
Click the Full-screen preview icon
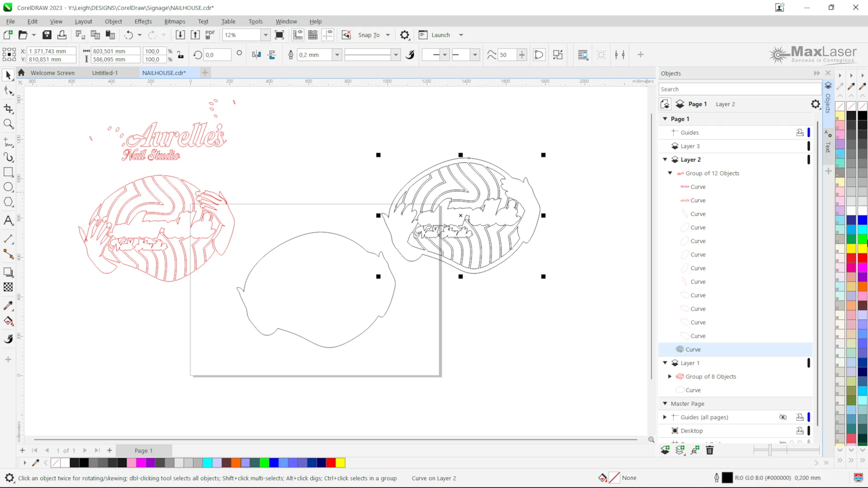point(279,35)
